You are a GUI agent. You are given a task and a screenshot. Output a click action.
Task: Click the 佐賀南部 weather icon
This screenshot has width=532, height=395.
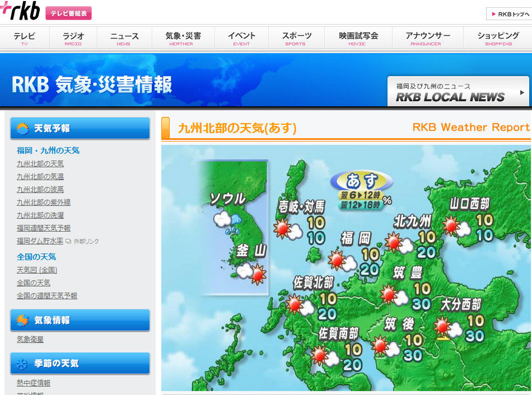[x=325, y=355]
